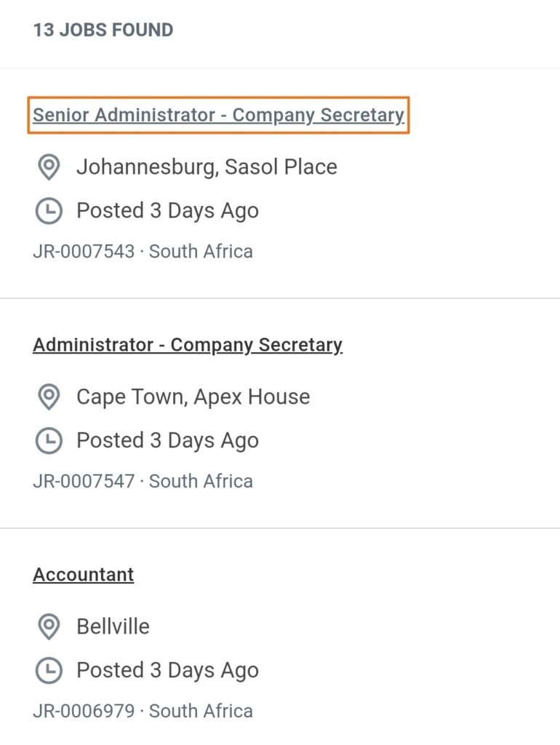Click location pin icon beside Bellville
Image resolution: width=560 pixels, height=745 pixels.
[48, 627]
